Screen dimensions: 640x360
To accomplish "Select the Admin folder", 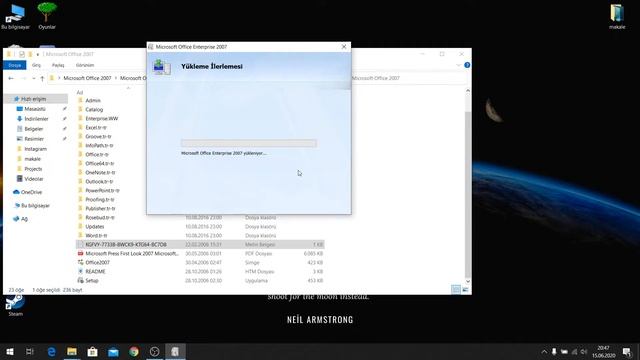I will [93, 100].
